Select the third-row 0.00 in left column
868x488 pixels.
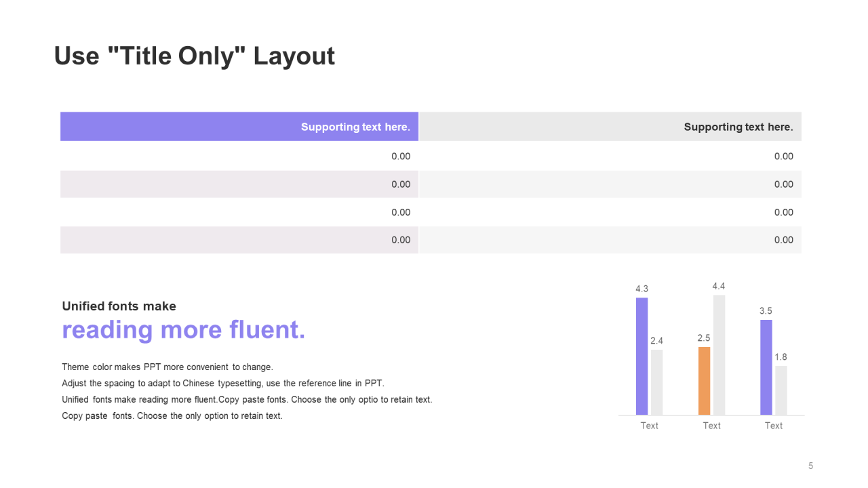coord(401,212)
